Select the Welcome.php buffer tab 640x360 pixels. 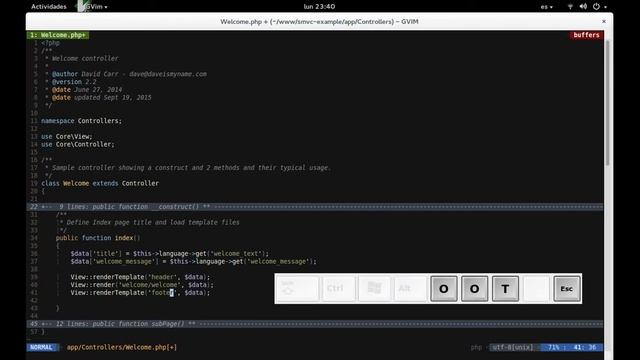[x=58, y=35]
